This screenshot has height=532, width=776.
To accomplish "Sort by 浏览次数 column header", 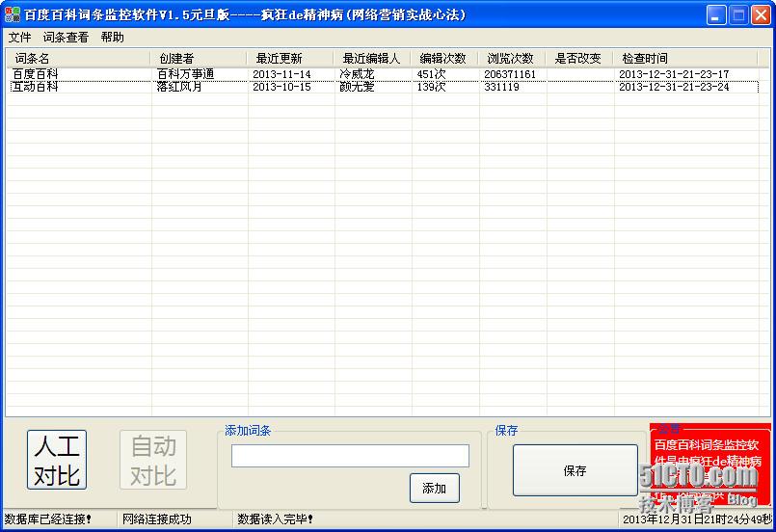I will point(512,59).
